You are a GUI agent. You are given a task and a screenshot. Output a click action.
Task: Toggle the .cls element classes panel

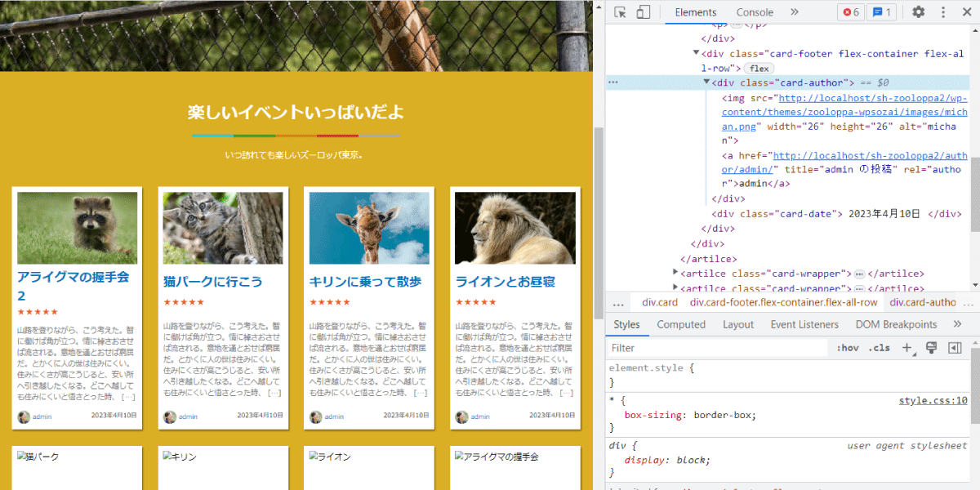(879, 348)
